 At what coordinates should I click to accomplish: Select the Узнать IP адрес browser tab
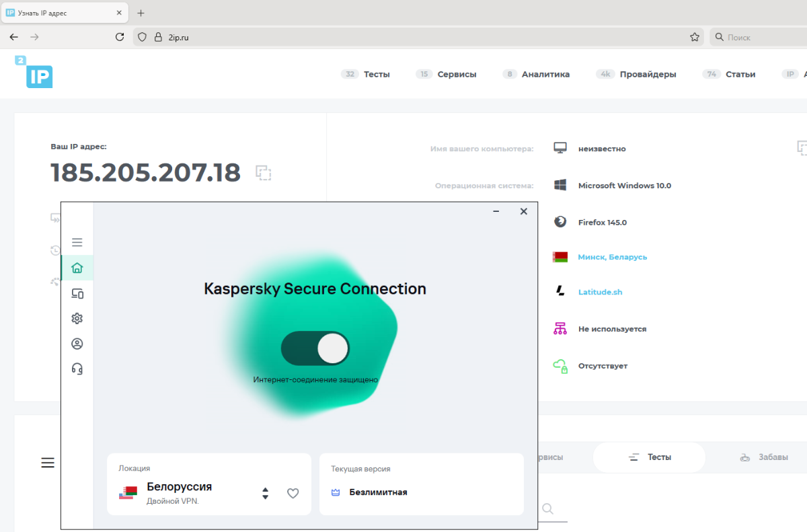click(x=65, y=13)
